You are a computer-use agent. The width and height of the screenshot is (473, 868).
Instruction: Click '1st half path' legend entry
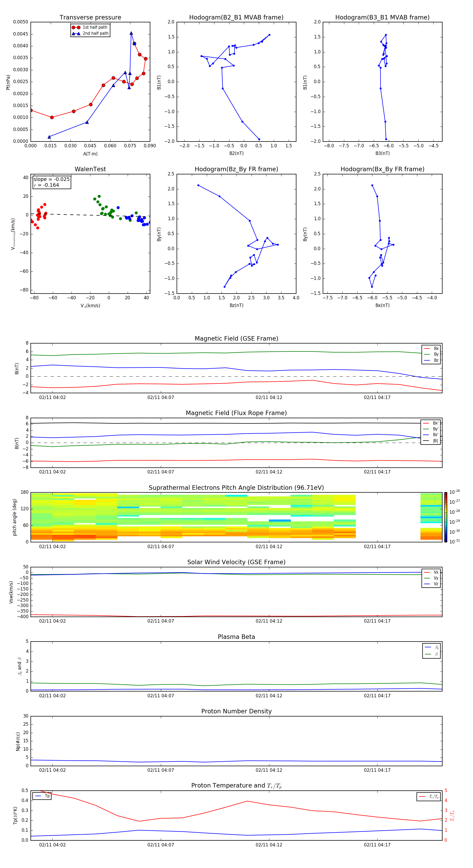(90, 27)
